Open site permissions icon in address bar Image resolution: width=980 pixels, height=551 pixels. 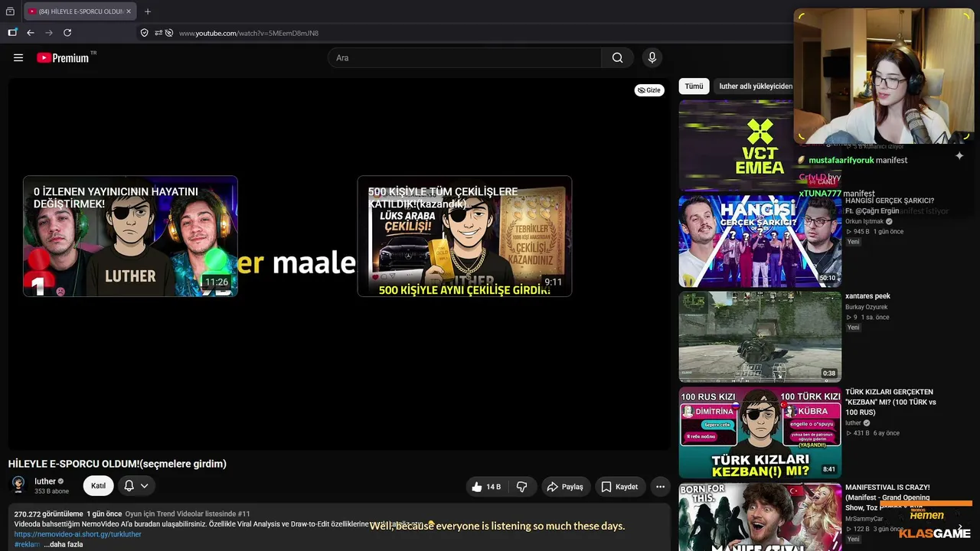pos(158,33)
